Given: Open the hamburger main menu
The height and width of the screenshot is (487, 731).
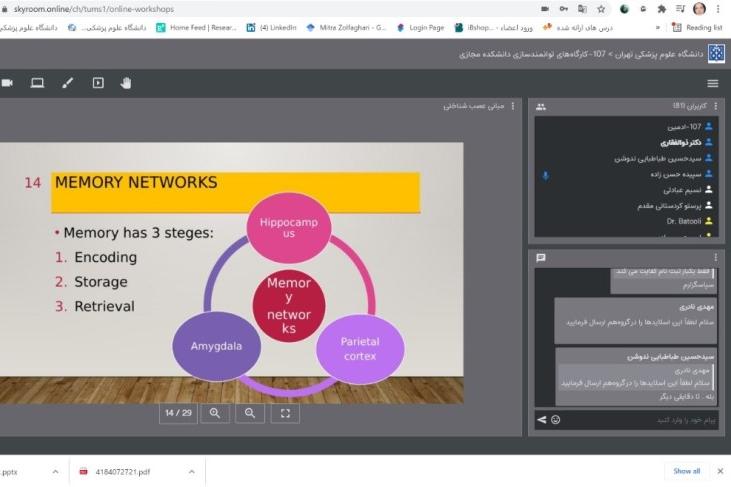Looking at the screenshot, I should click(x=713, y=84).
